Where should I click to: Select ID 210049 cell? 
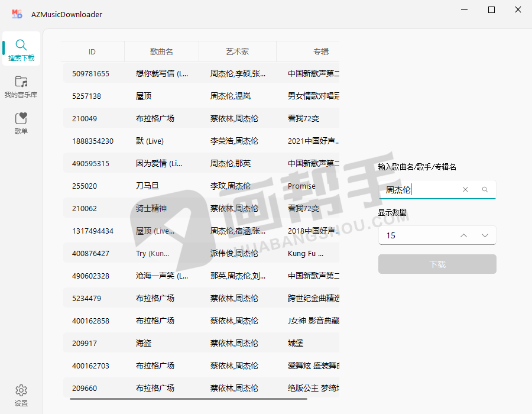pyautogui.click(x=85, y=118)
